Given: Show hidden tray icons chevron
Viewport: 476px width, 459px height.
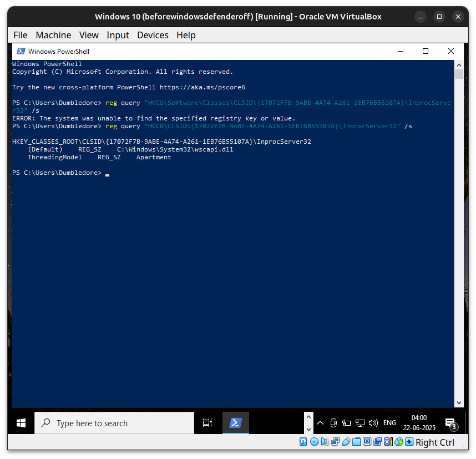Looking at the screenshot, I should tap(320, 423).
